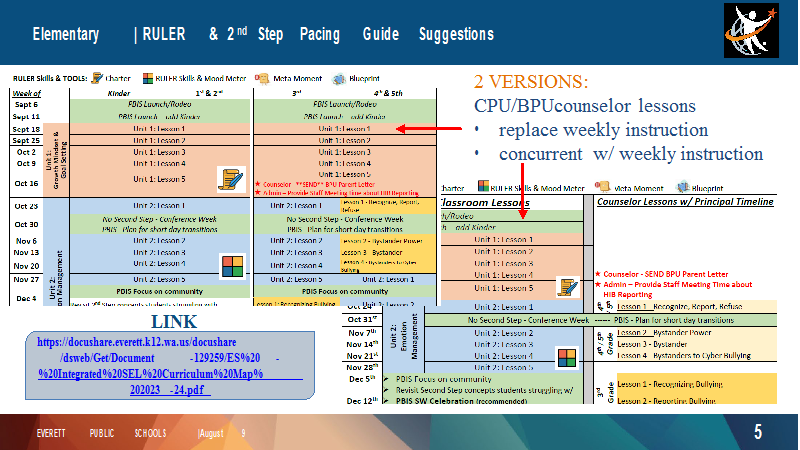This screenshot has height=450, width=800.
Task: Click the Mood Meter icon in right chart Unit 2 rows
Action: coord(567,357)
